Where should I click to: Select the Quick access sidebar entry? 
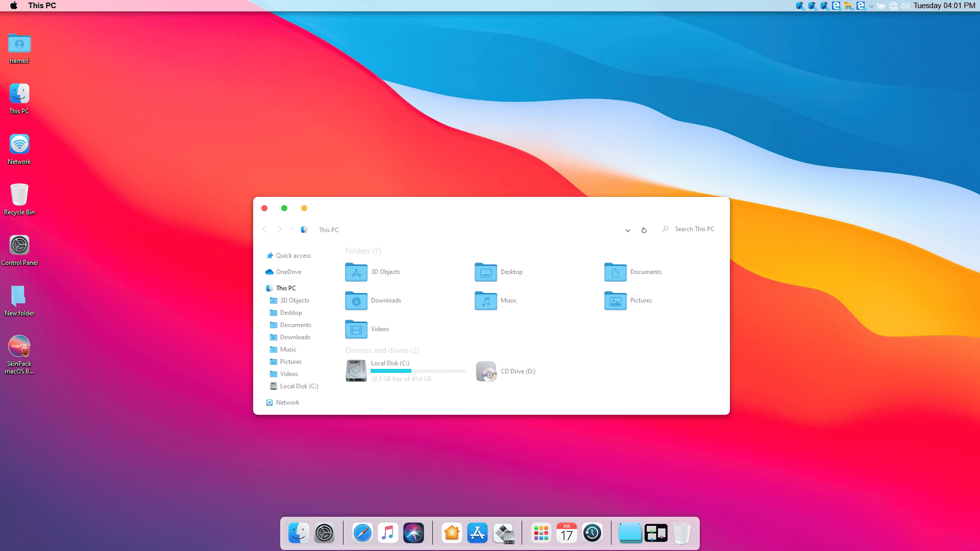[292, 255]
